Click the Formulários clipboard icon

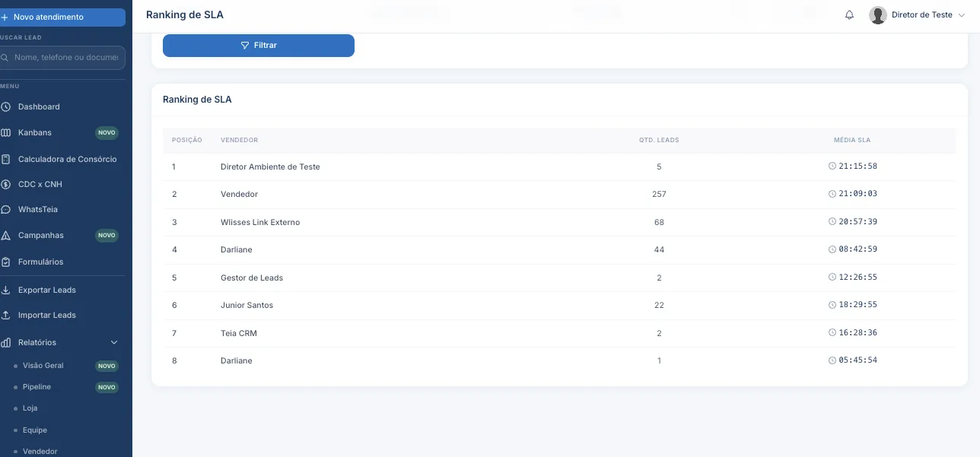click(6, 262)
